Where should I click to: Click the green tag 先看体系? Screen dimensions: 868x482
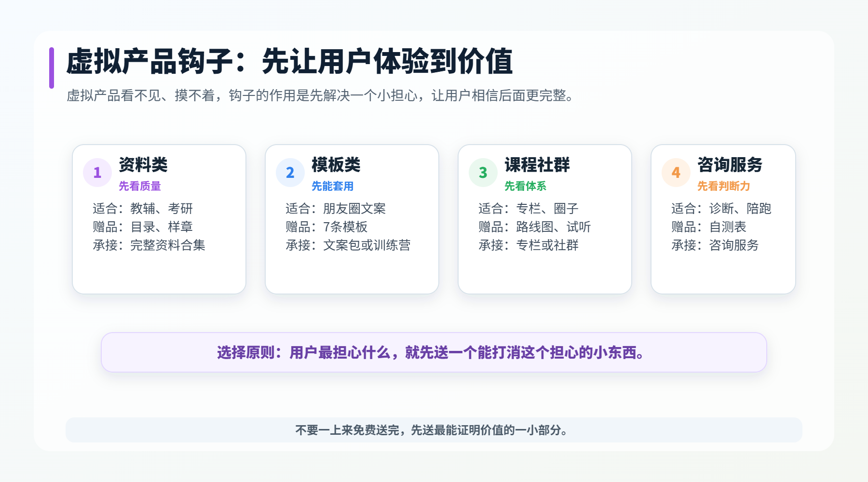526,186
